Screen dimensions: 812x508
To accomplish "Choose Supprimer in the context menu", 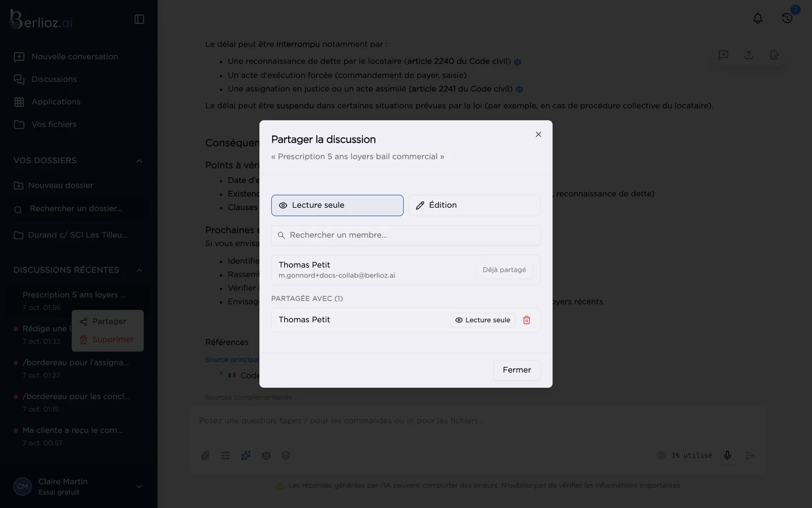I will click(107, 340).
